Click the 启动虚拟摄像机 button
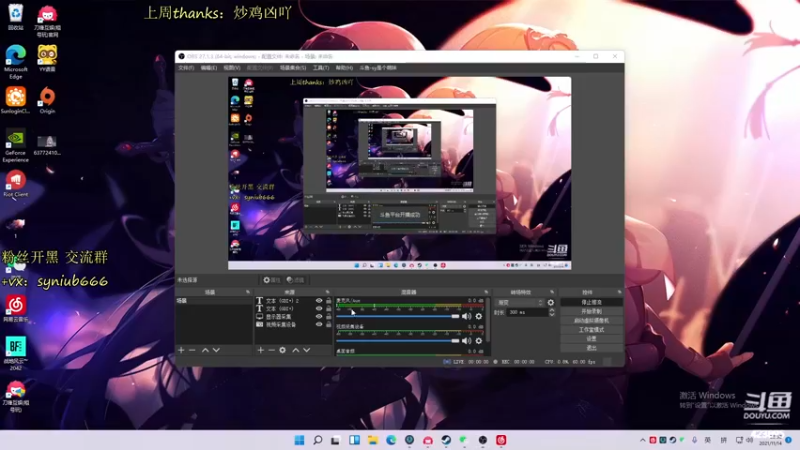The width and height of the screenshot is (800, 450). point(591,320)
